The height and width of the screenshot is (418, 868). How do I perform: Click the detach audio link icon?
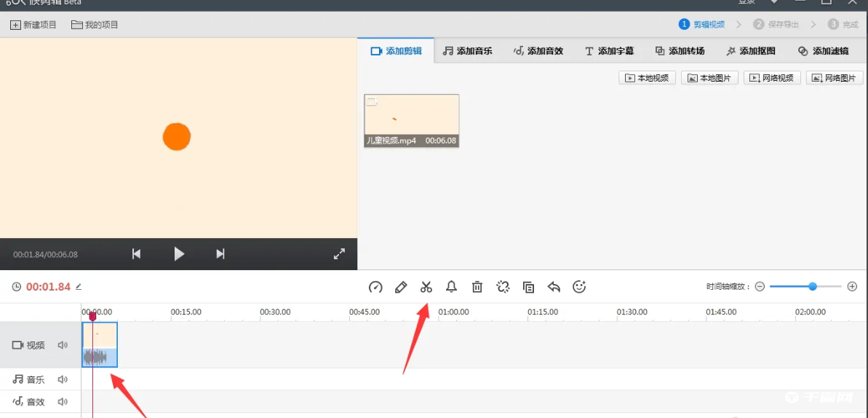pos(503,287)
